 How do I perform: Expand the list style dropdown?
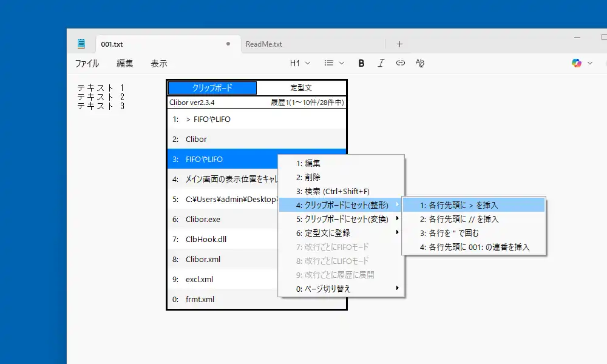(334, 63)
